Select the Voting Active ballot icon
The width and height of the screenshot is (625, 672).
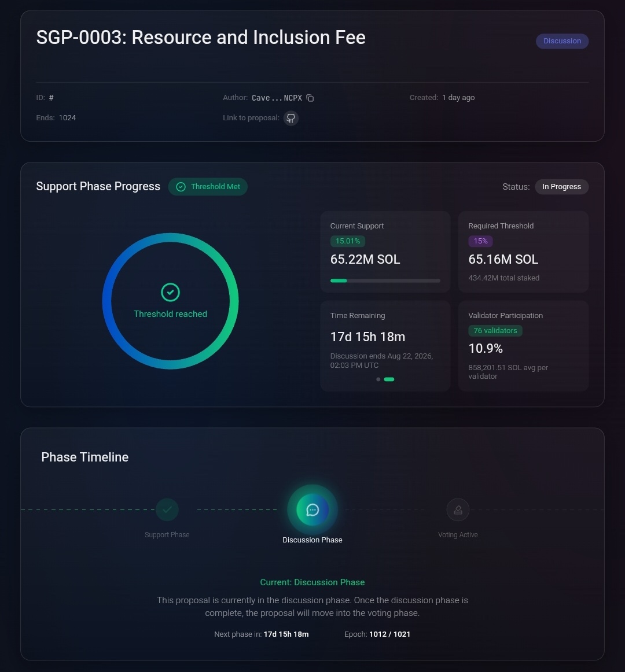point(458,509)
